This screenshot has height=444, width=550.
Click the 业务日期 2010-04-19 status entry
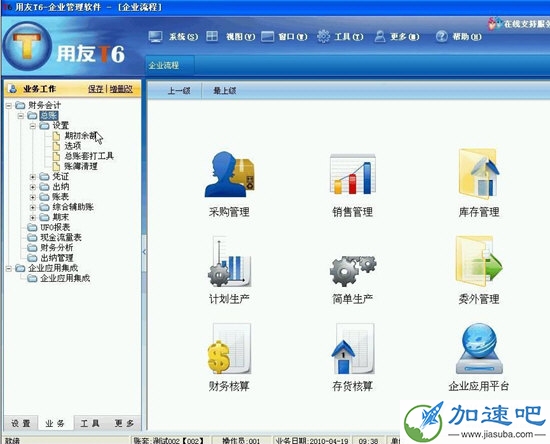(312, 440)
